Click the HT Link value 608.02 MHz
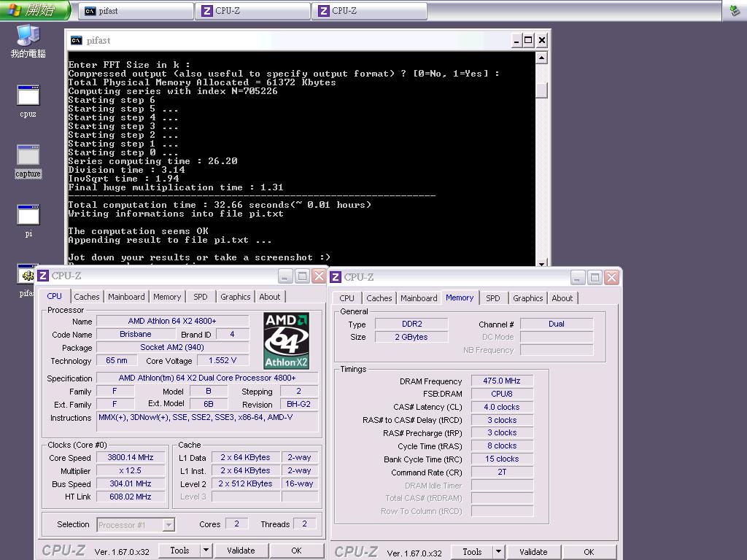Image resolution: width=747 pixels, height=560 pixels. click(130, 497)
